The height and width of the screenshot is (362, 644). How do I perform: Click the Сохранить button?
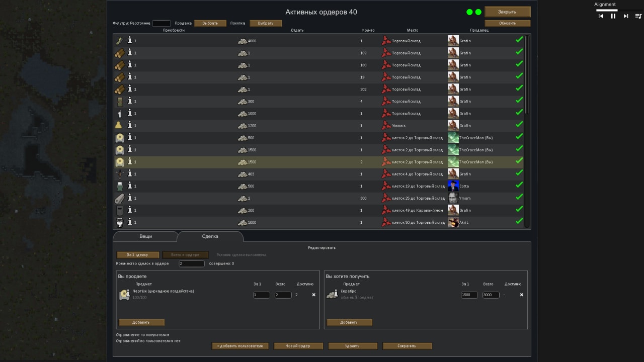pyautogui.click(x=407, y=346)
